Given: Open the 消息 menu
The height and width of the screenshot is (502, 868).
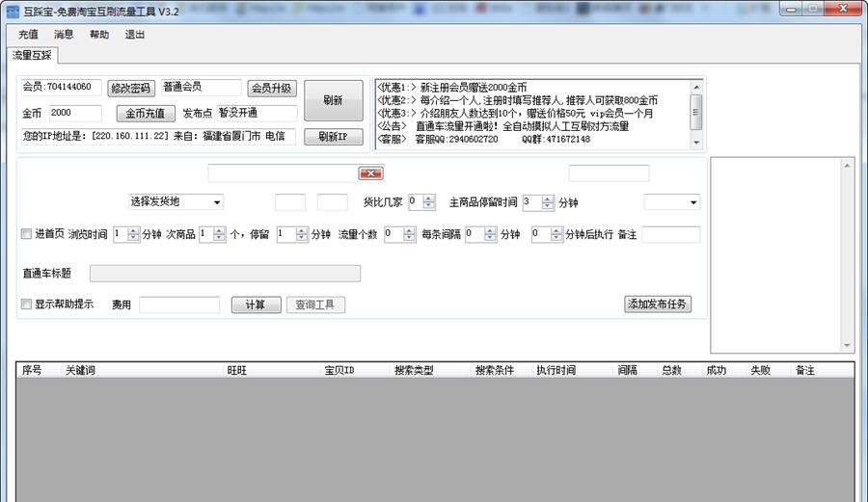Looking at the screenshot, I should click(x=64, y=35).
